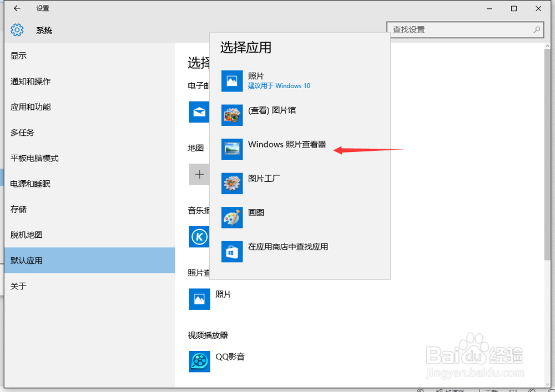Select Windows 照片查看器 icon
Screen dimensions: 555x392
tap(232, 149)
